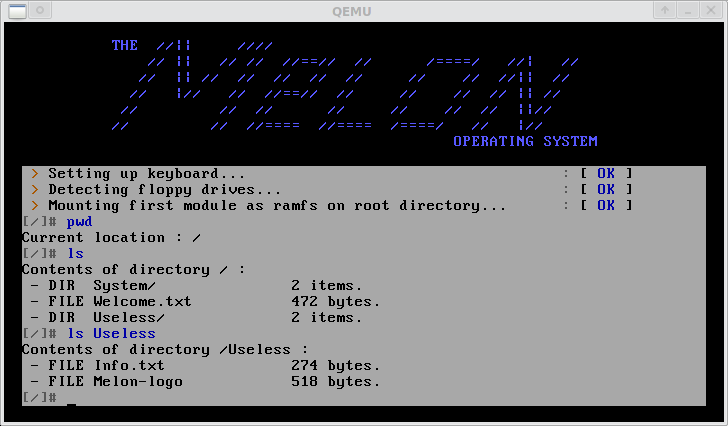Click the 'Melon-logo' file entry
The image size is (728, 426).
pyautogui.click(x=138, y=382)
